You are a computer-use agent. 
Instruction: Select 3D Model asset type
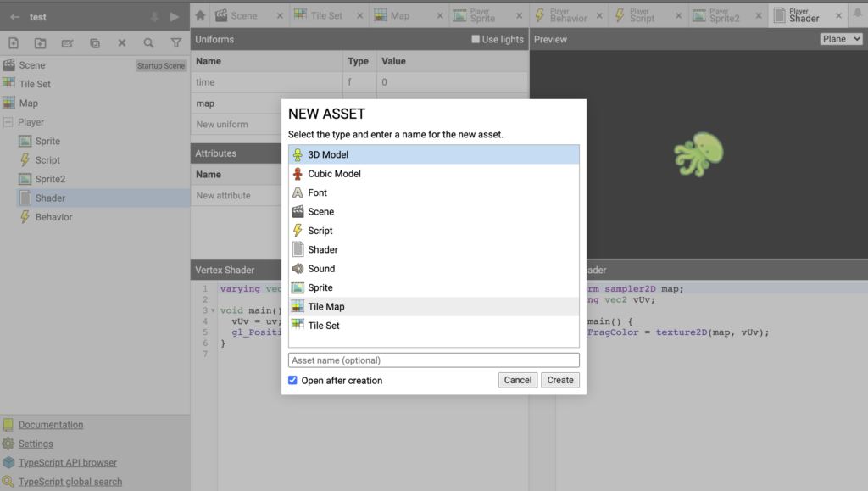pos(434,154)
